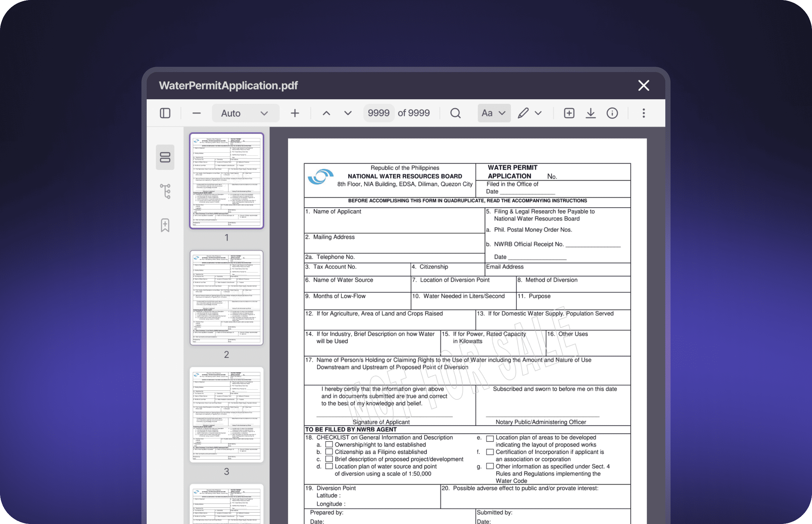The image size is (812, 524).
Task: Zoom out with the minus icon
Action: click(197, 113)
